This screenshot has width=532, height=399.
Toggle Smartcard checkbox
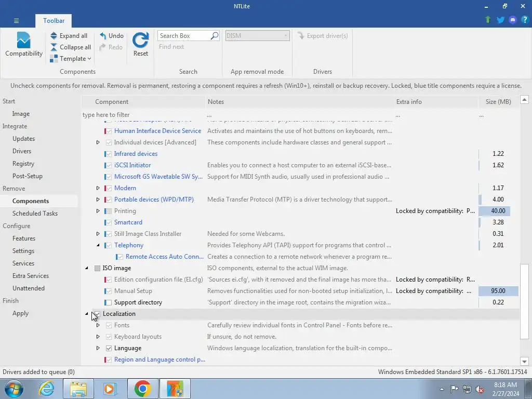point(109,222)
